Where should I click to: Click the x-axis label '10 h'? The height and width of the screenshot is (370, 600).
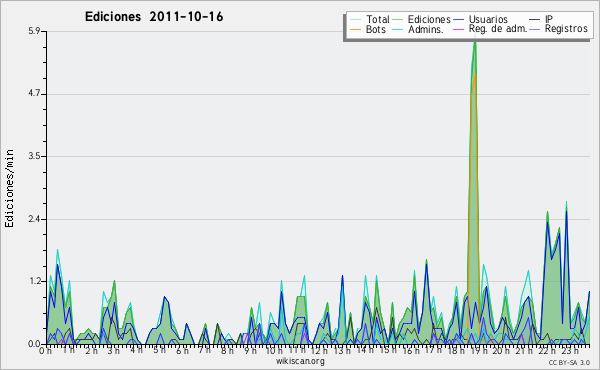274,350
